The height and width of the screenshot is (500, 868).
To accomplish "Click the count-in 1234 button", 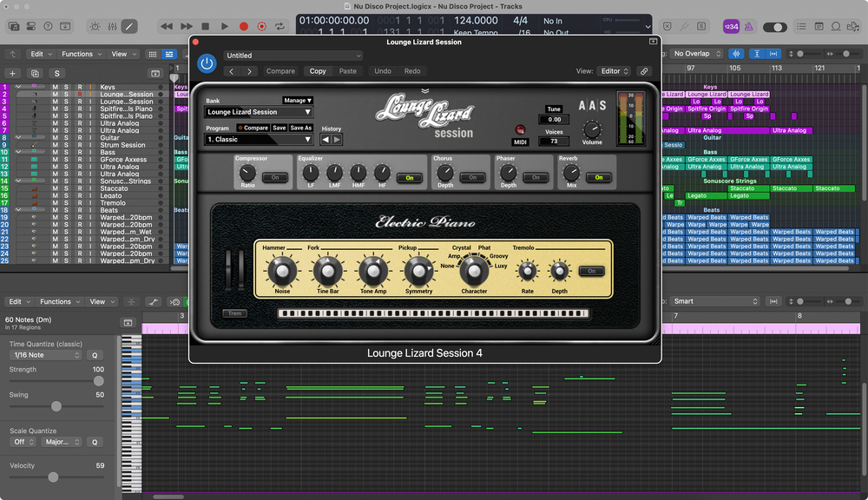I will [731, 27].
